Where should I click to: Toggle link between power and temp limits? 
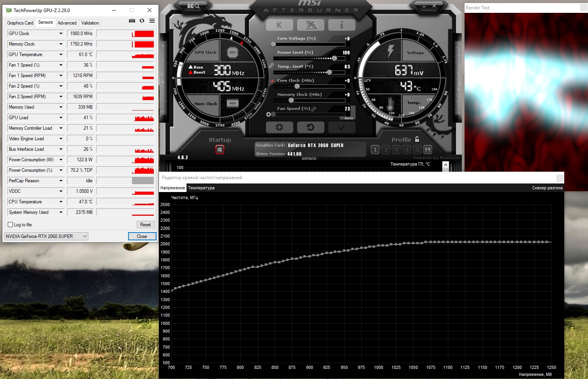[271, 65]
